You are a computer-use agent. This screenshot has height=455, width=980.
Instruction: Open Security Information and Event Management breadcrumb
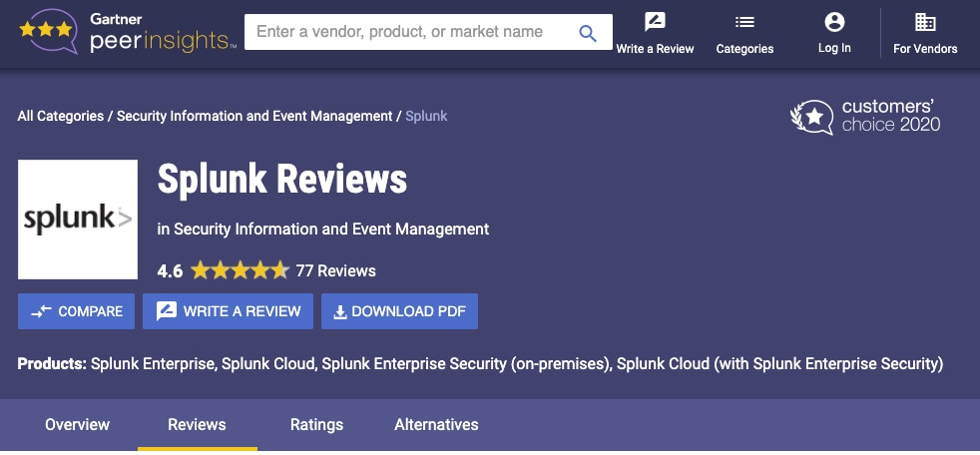coord(254,117)
